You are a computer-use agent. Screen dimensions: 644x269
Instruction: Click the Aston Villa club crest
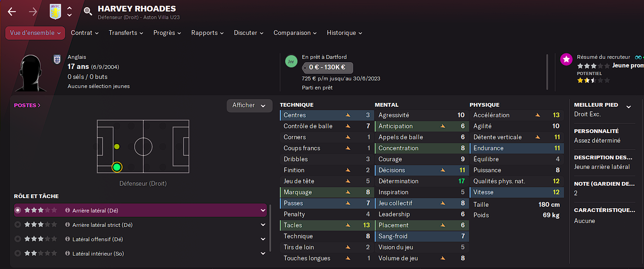(x=56, y=11)
